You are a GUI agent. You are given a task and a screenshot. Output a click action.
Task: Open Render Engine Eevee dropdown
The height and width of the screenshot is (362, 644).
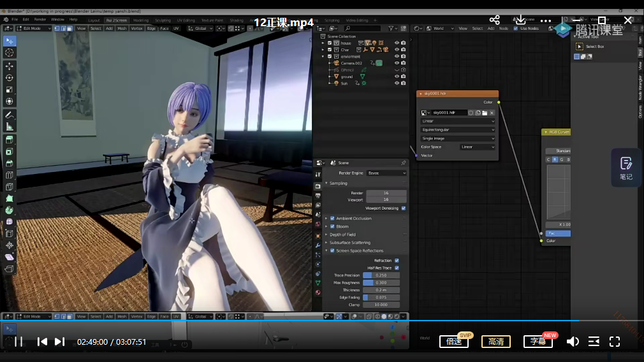(386, 173)
